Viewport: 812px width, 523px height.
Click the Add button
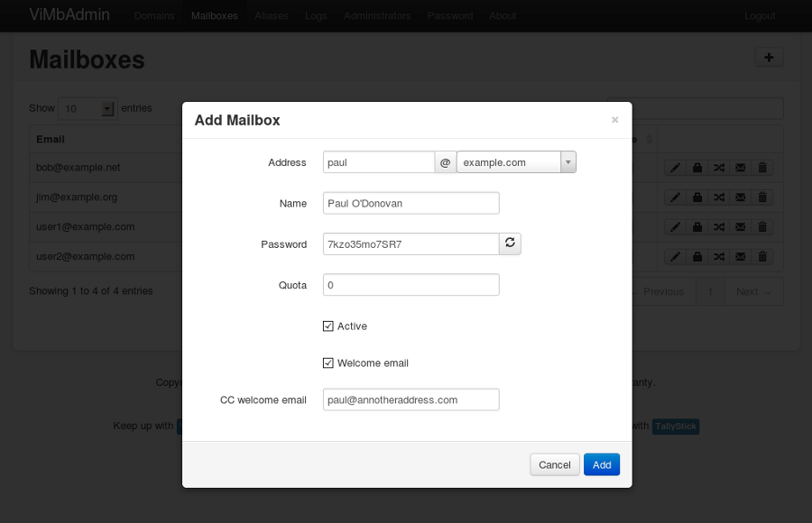[x=602, y=464]
